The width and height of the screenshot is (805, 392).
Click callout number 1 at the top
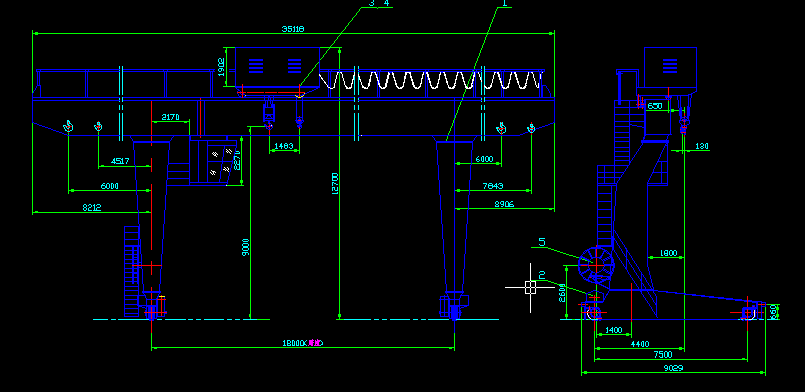coord(504,4)
